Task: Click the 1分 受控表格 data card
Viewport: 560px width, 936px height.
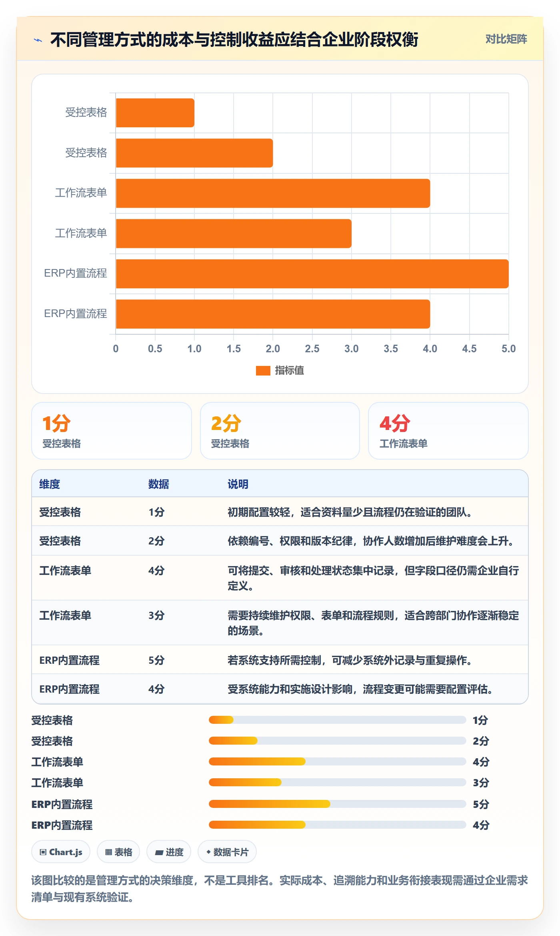Action: click(112, 431)
